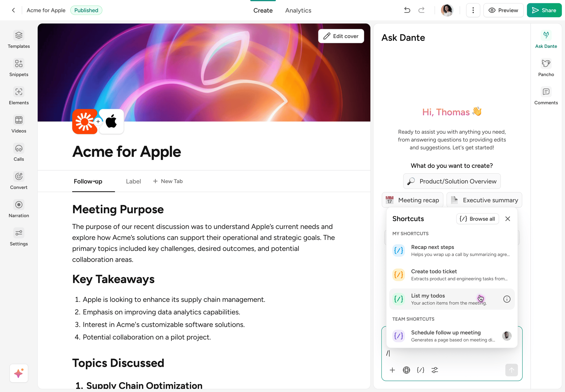This screenshot has width=565, height=392.
Task: Open the three-dot more options menu
Action: pyautogui.click(x=473, y=10)
